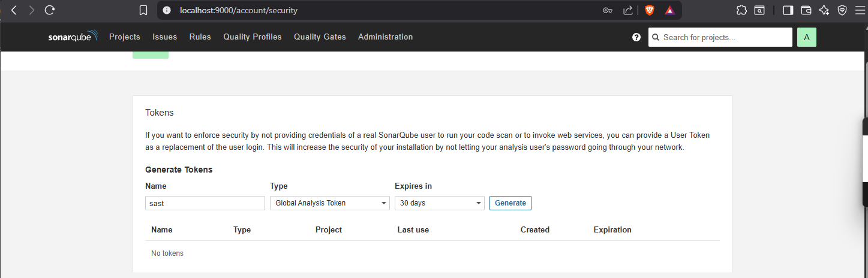
Task: Click the Generate token button
Action: pos(510,203)
